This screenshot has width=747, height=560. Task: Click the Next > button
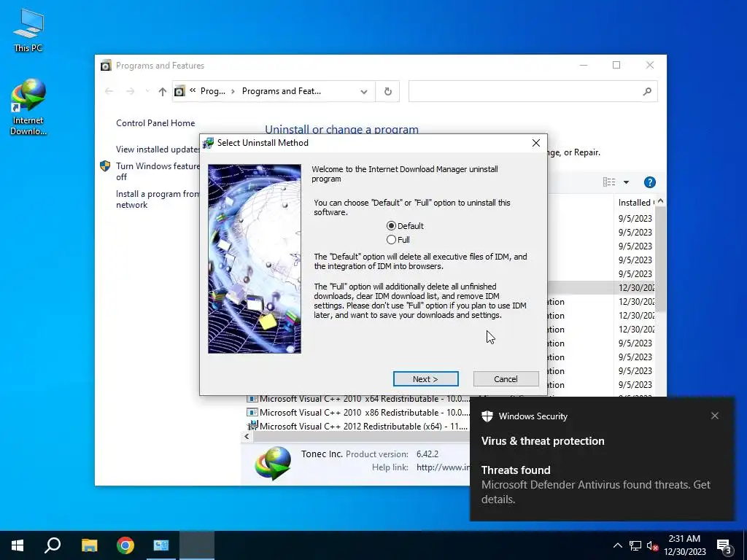[x=425, y=379]
